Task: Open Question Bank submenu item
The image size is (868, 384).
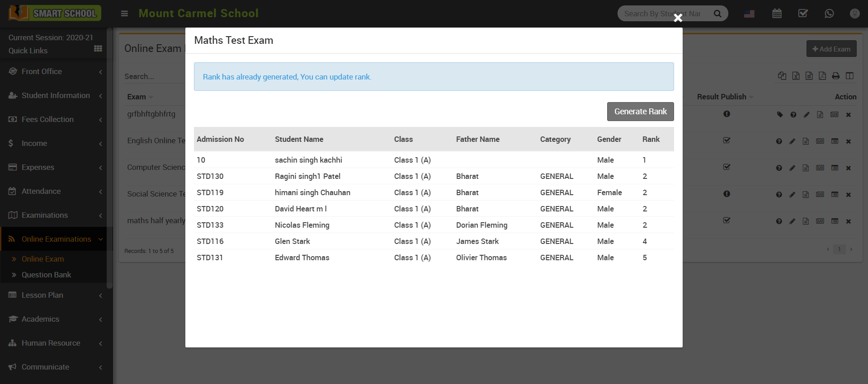Action: pyautogui.click(x=46, y=275)
